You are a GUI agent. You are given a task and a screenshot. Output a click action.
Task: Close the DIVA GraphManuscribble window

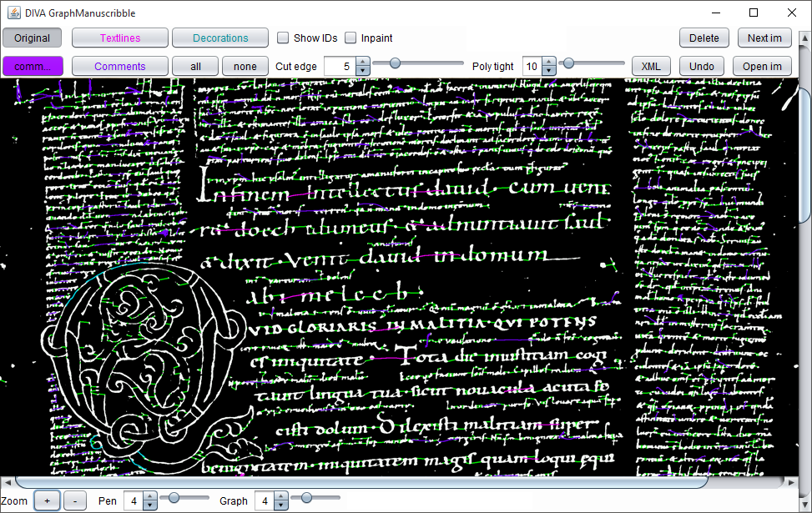[792, 13]
